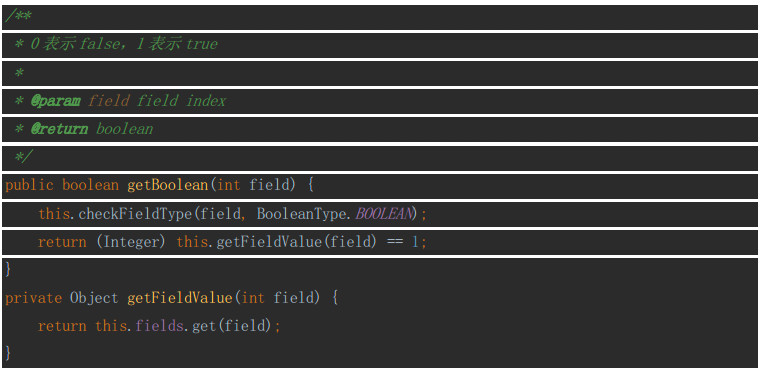The height and width of the screenshot is (372, 762).
Task: Click the .get(field) method call
Action: [x=227, y=326]
